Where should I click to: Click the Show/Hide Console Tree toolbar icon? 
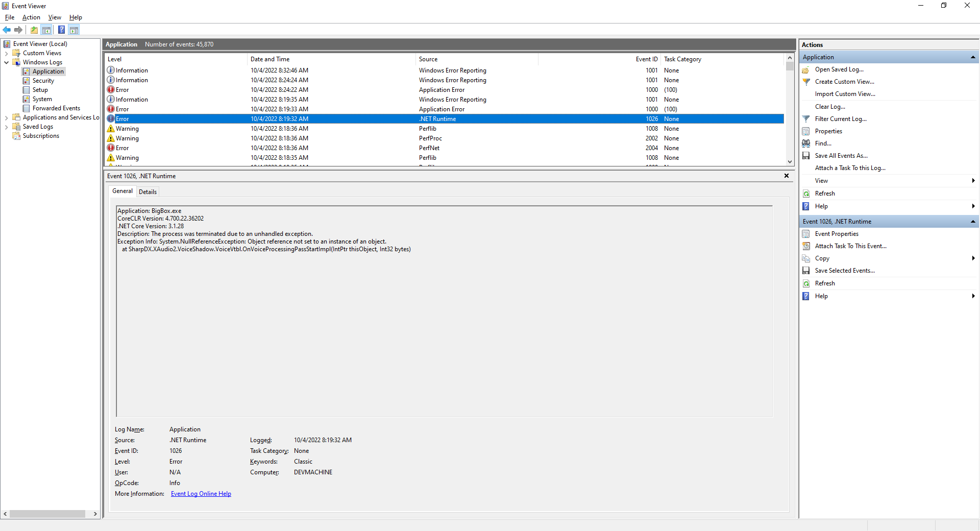(x=46, y=30)
